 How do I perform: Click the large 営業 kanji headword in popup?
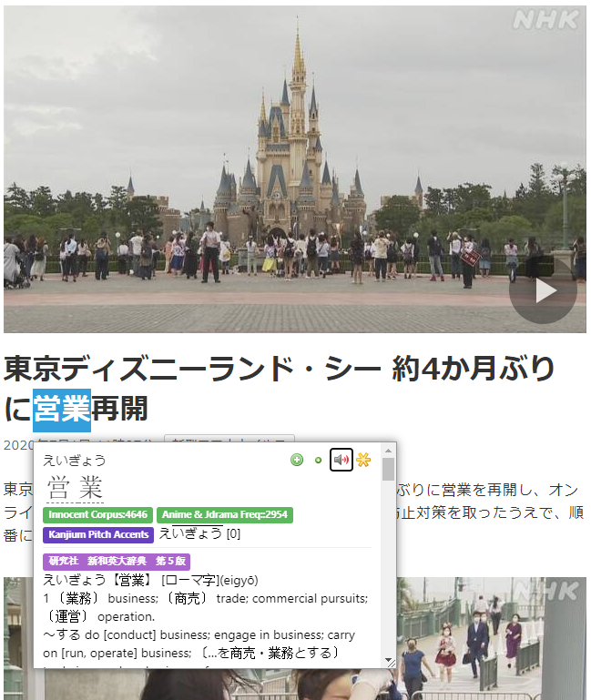pos(75,488)
